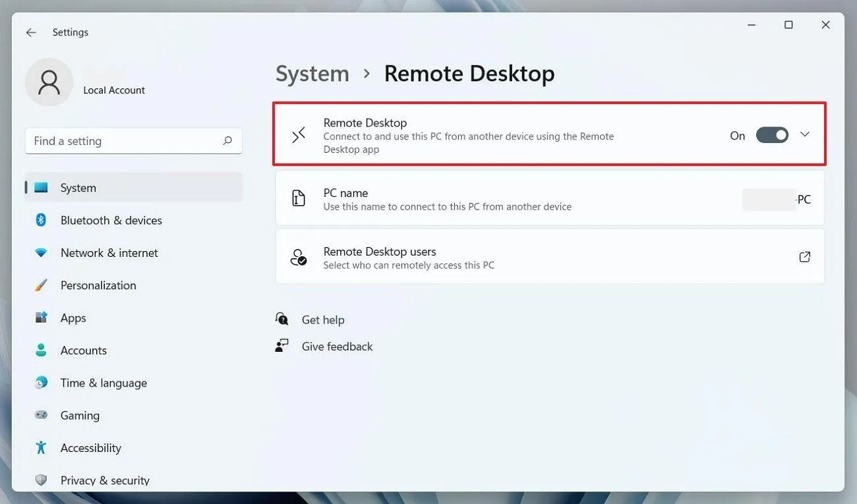Click the Give feedback icon
The height and width of the screenshot is (504, 857).
coord(282,346)
